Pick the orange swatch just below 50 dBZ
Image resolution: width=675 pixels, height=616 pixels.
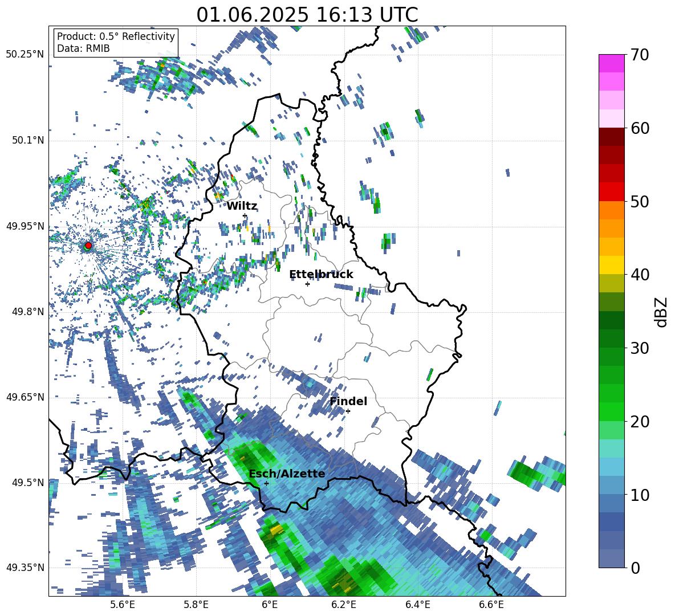[611, 210]
